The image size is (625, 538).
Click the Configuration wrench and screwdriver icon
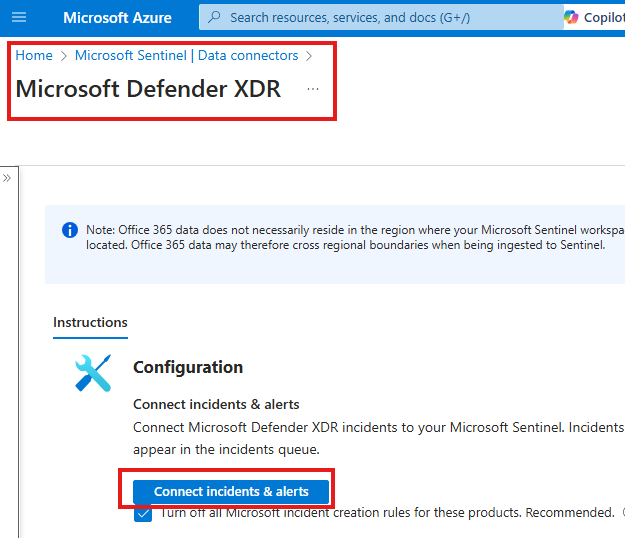tap(93, 373)
